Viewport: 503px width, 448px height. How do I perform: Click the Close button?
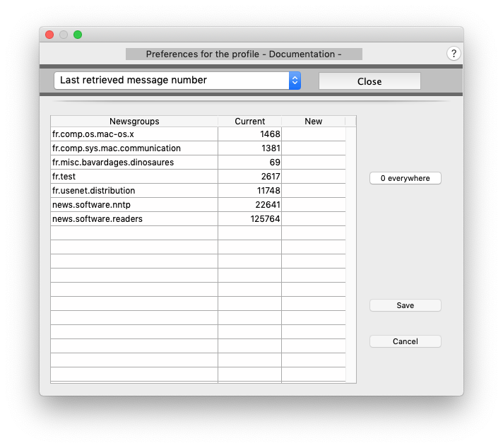pyautogui.click(x=369, y=81)
